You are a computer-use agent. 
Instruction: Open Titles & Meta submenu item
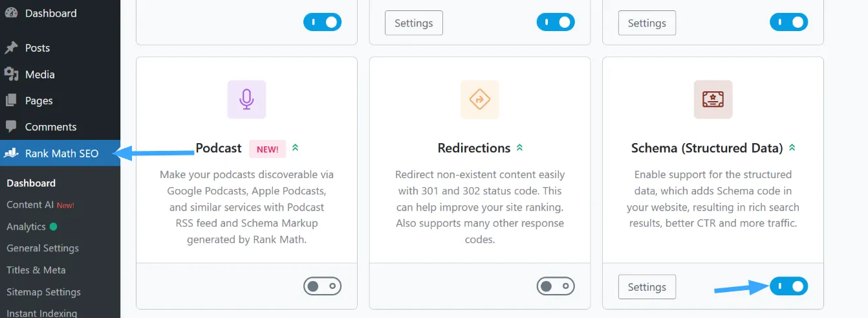coord(36,270)
